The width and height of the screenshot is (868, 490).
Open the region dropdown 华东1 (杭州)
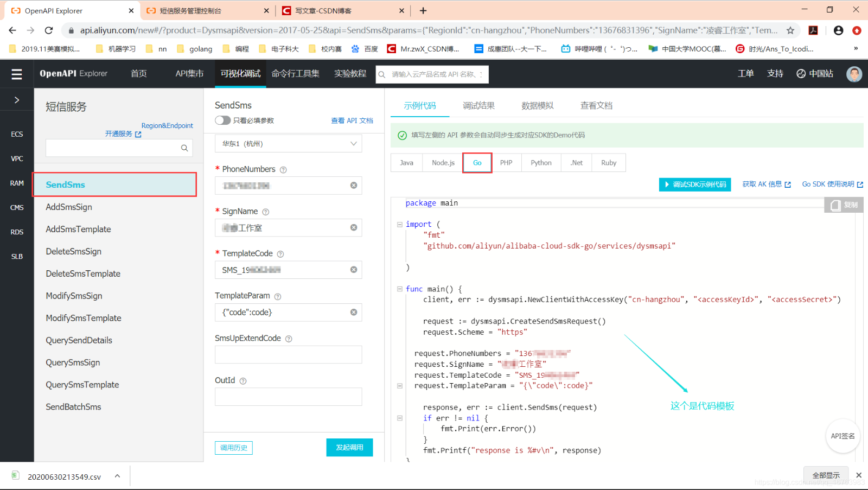(289, 144)
